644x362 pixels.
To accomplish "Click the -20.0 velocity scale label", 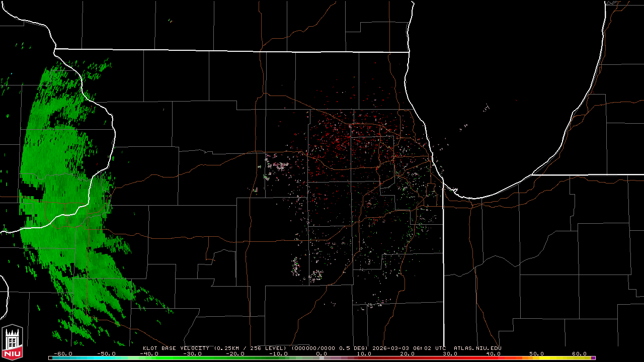I will coord(235,353).
